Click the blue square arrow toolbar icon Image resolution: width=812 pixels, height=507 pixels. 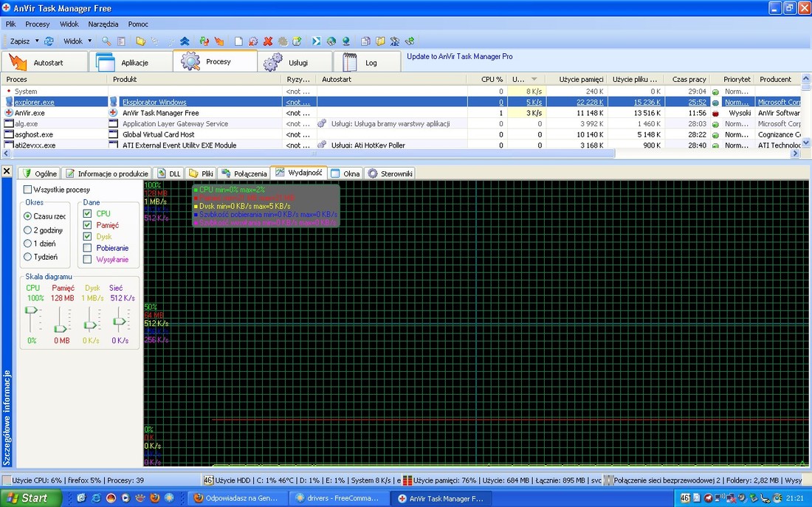click(x=317, y=41)
